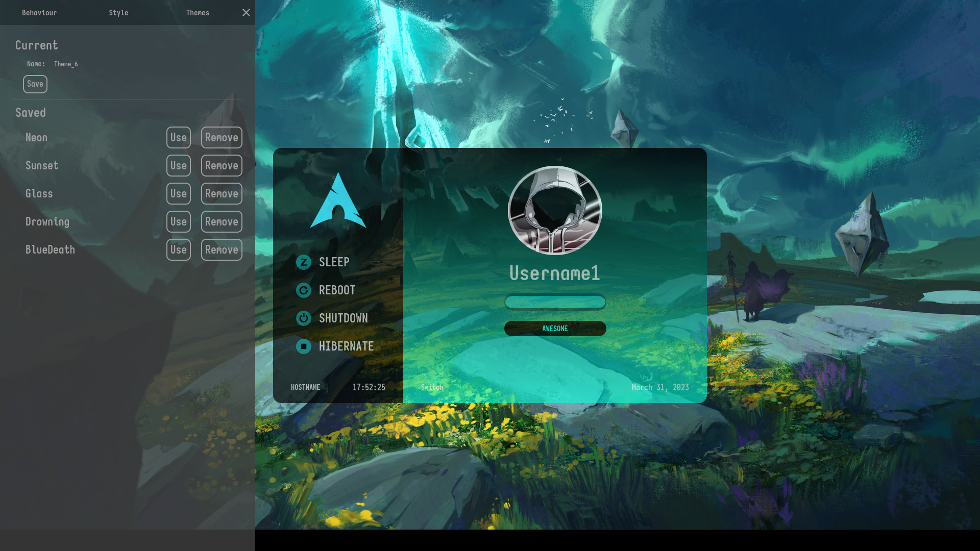Remove the Drowning theme
The width and height of the screenshot is (980, 551).
tap(222, 222)
